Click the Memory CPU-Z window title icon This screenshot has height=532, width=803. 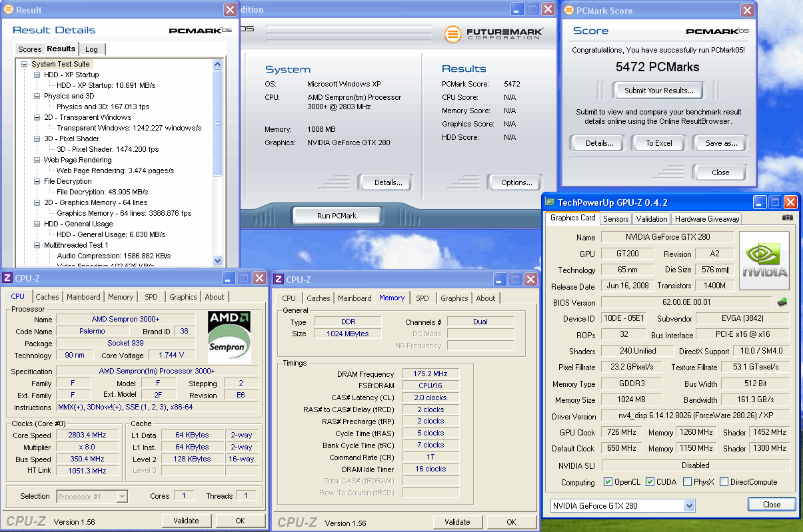(x=278, y=280)
